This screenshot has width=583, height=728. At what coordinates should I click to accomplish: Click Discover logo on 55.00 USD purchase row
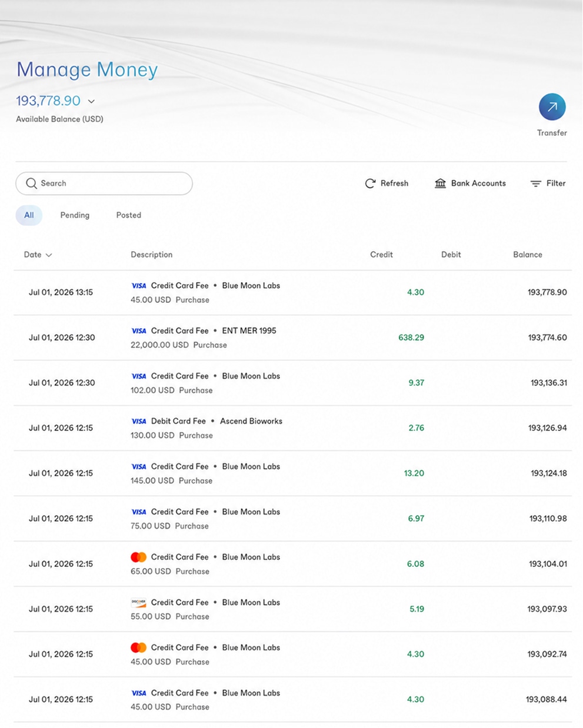(139, 603)
